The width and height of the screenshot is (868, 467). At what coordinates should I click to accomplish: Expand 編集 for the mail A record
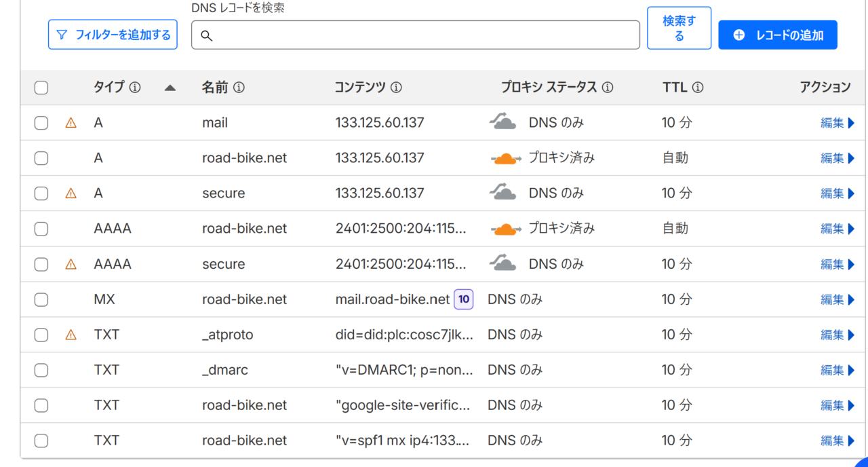837,123
